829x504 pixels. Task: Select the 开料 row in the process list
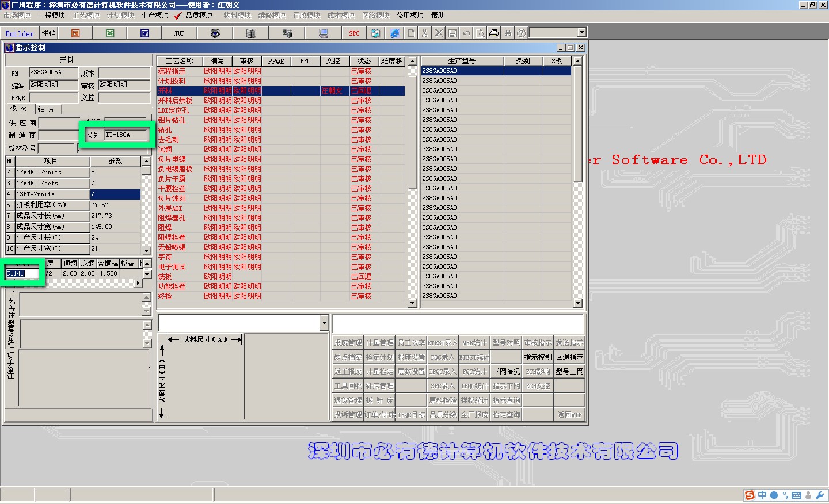tap(281, 90)
